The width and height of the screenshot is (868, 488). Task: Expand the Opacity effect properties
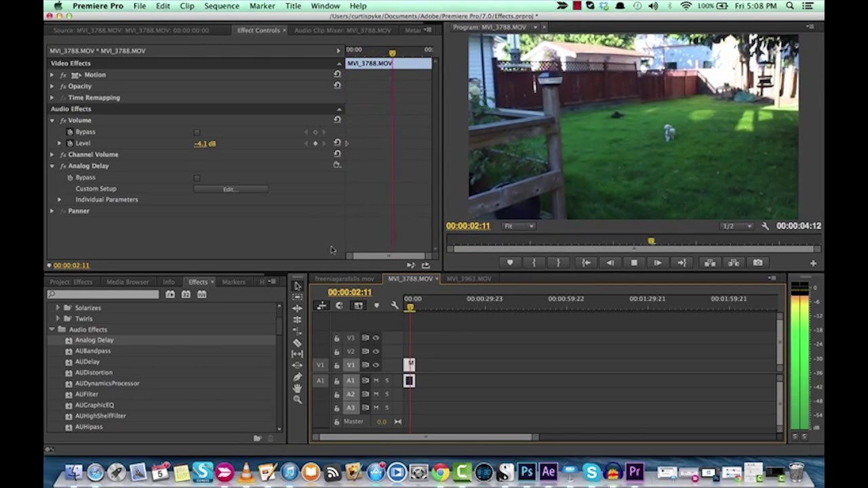click(52, 86)
